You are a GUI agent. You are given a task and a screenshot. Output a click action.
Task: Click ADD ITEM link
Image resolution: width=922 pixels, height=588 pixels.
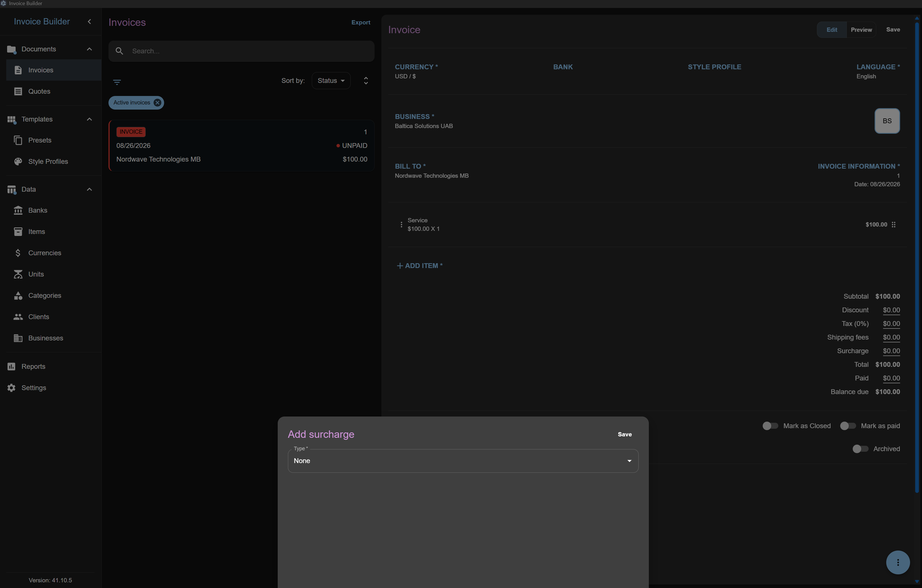click(x=420, y=266)
